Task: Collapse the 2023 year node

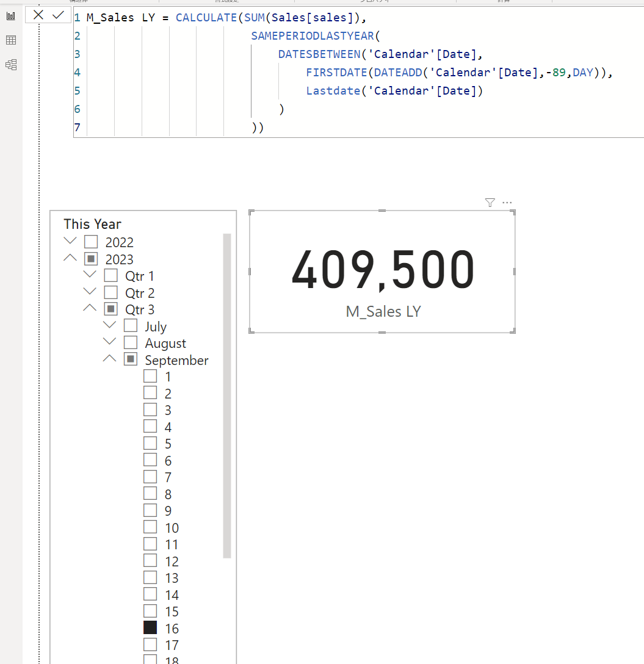Action: pyautogui.click(x=70, y=258)
